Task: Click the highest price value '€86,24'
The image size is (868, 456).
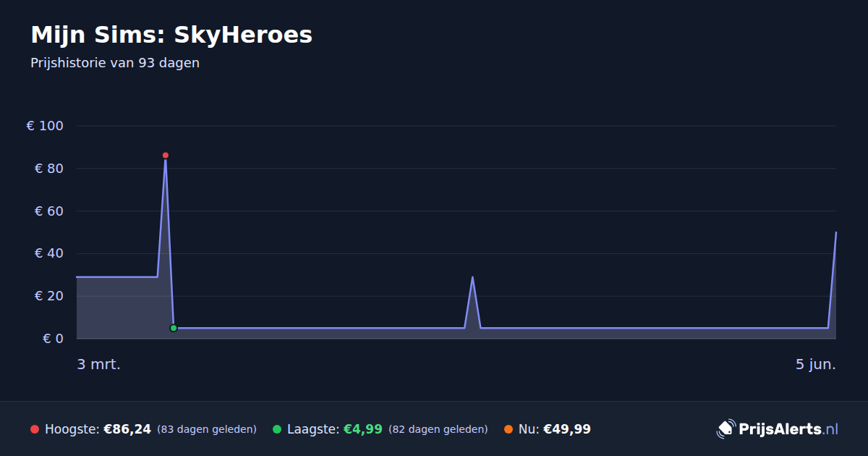Action: [x=127, y=429]
